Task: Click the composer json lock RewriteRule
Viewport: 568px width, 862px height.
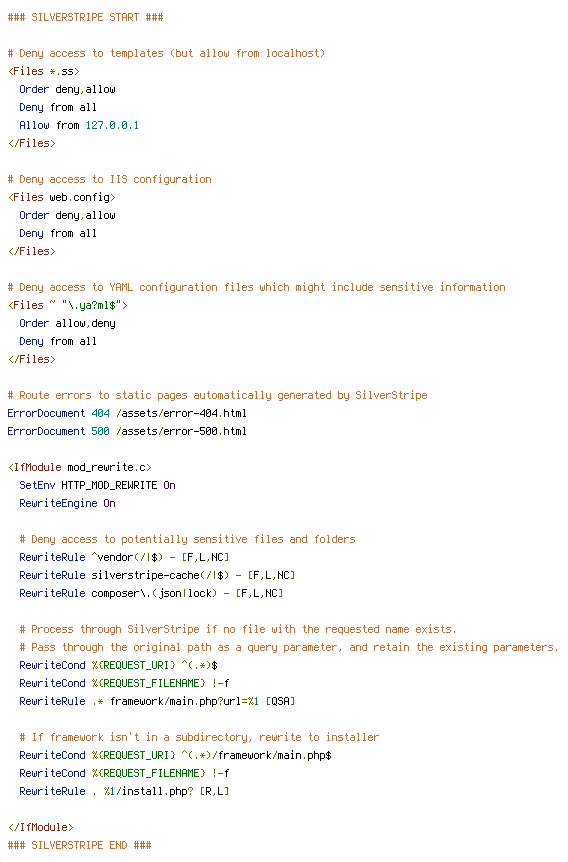Action: coord(151,593)
